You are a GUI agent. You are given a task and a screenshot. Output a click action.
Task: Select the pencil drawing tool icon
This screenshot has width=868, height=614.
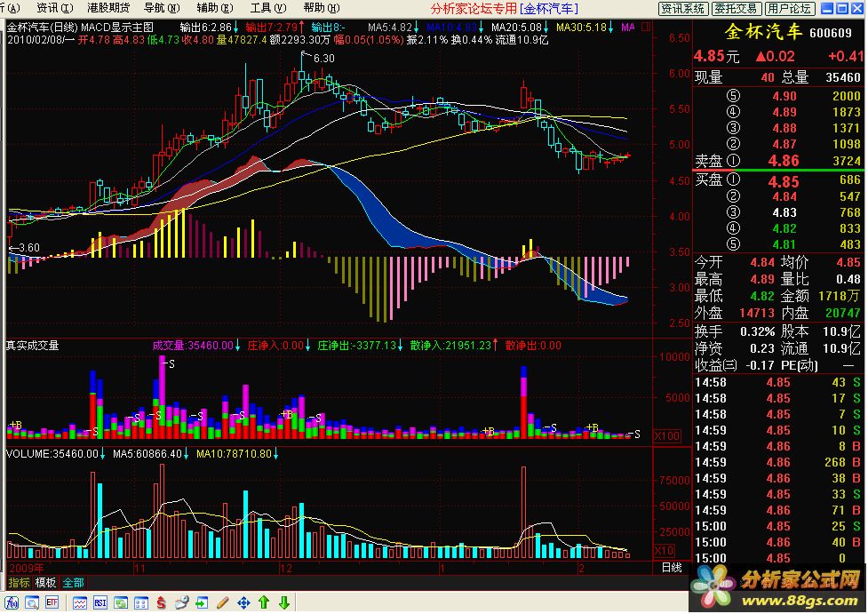[222, 602]
